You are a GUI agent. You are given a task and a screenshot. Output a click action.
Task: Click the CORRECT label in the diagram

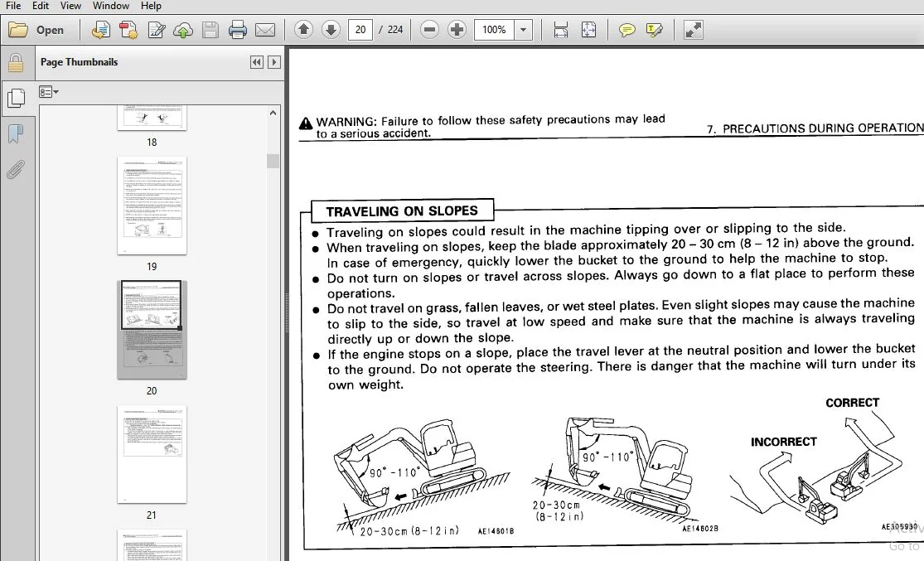tap(852, 403)
